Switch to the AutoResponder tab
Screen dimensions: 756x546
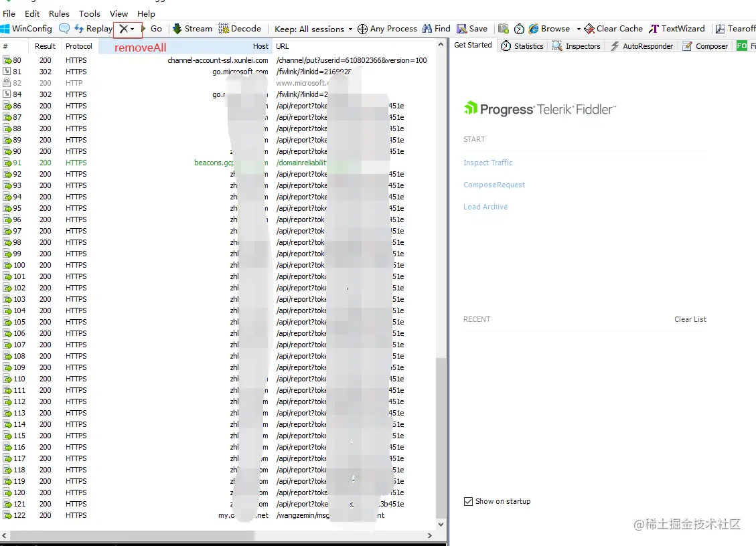click(641, 45)
